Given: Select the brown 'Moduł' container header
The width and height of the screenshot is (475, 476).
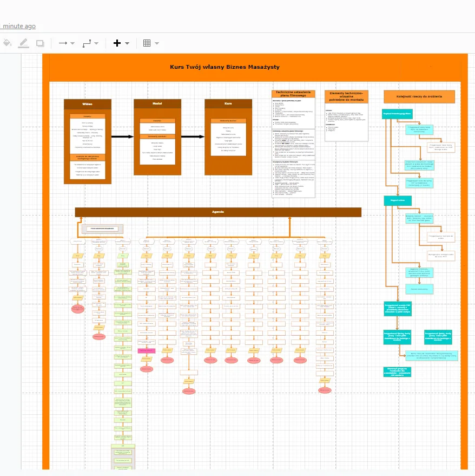Looking at the screenshot, I should click(157, 104).
